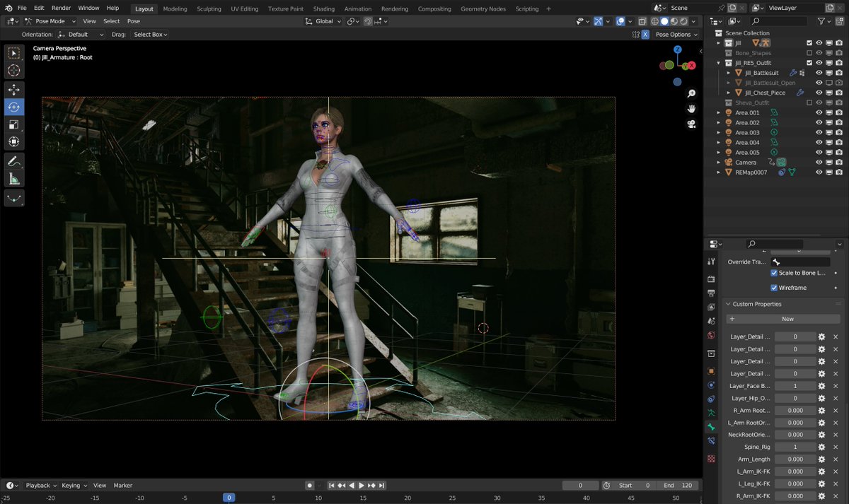
Task: Open the Scene properties tab
Action: coord(711,321)
